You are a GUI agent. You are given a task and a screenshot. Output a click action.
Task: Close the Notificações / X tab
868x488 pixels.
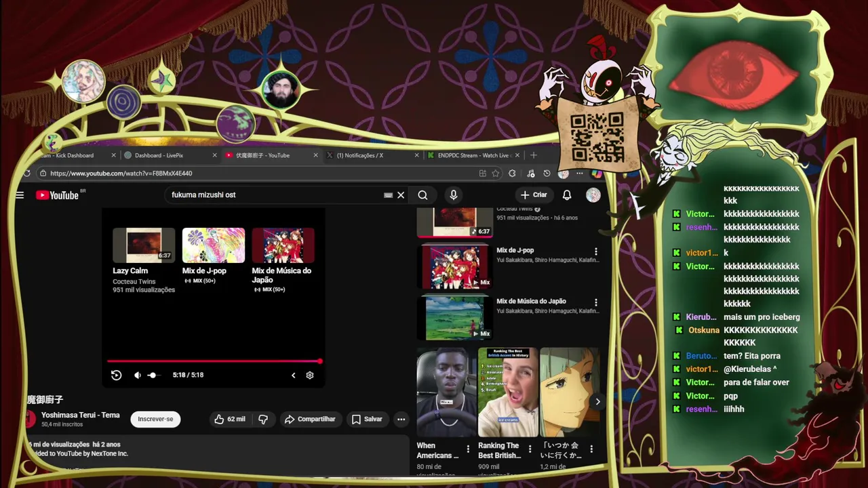coord(416,155)
